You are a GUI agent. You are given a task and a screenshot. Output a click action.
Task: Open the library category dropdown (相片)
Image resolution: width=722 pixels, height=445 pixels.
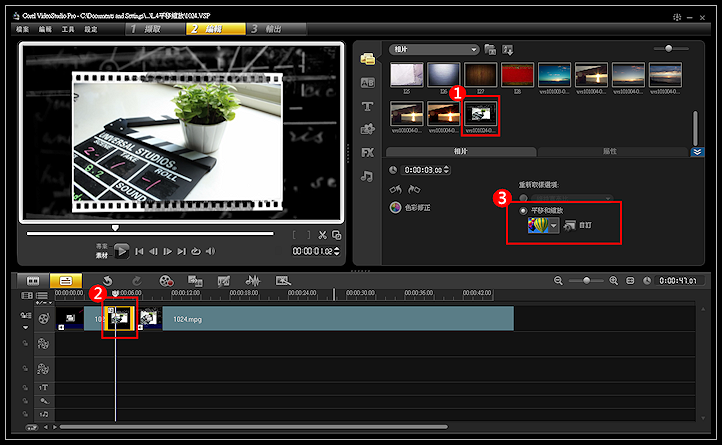coord(434,49)
